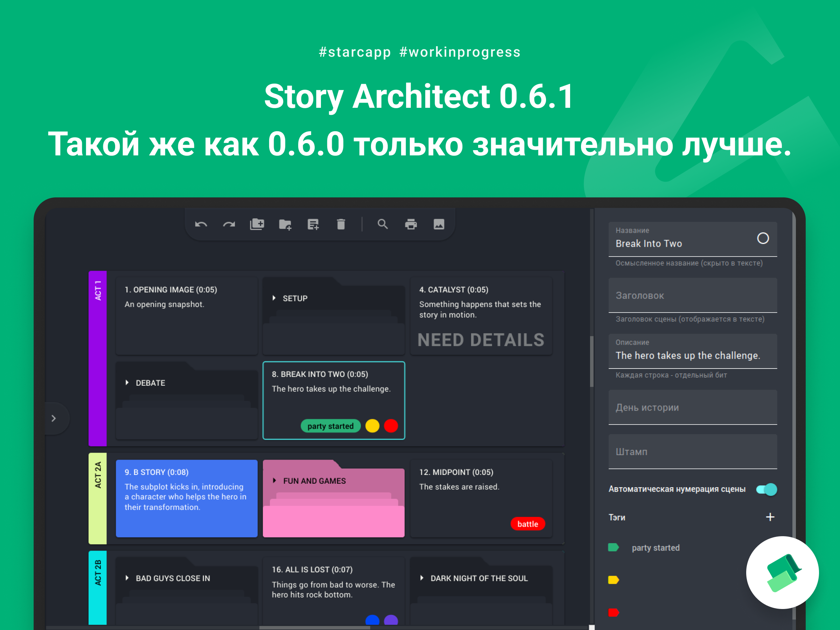Viewport: 840px width, 630px height.
Task: Click the green tag icon for party started
Action: point(613,547)
